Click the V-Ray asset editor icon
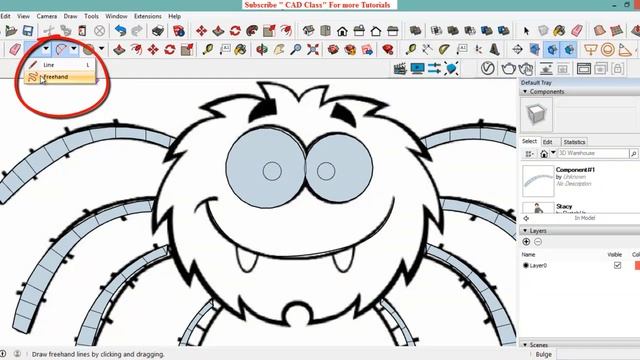 (x=488, y=68)
